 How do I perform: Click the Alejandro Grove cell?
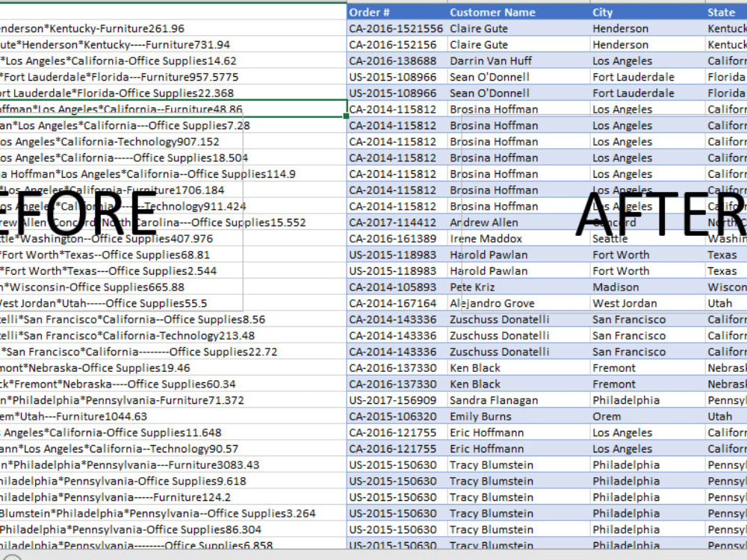518,303
